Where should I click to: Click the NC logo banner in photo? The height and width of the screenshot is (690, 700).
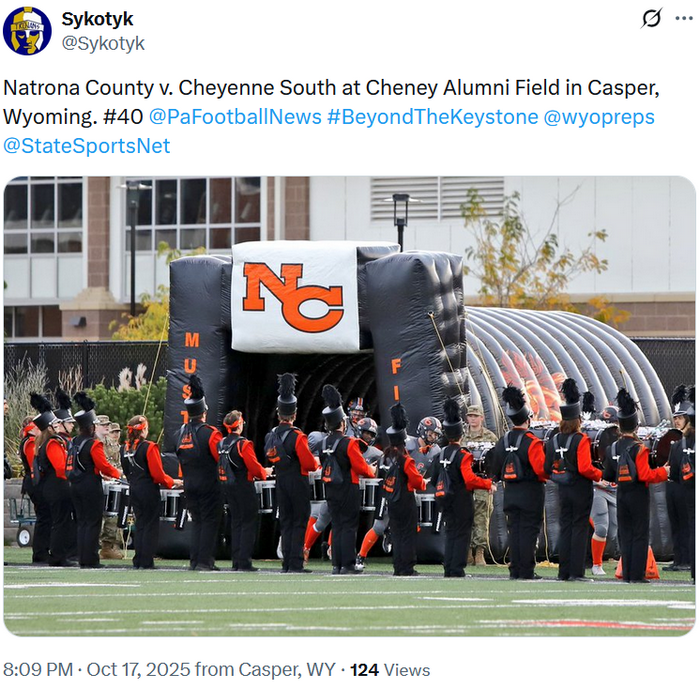click(293, 296)
